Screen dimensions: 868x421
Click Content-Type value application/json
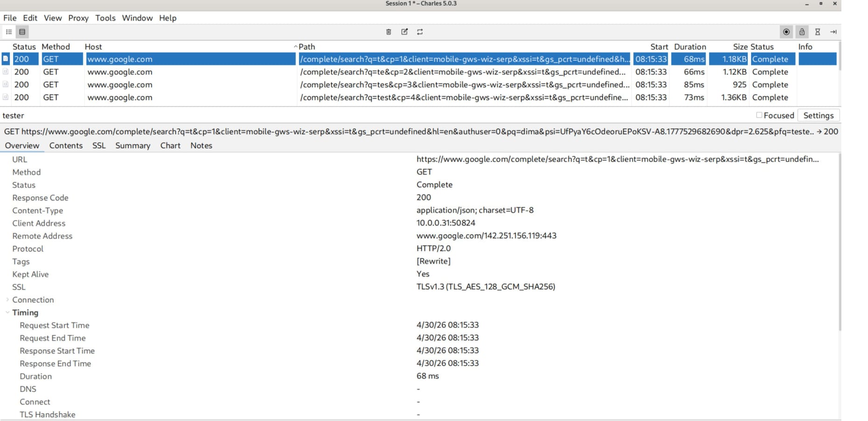point(475,210)
